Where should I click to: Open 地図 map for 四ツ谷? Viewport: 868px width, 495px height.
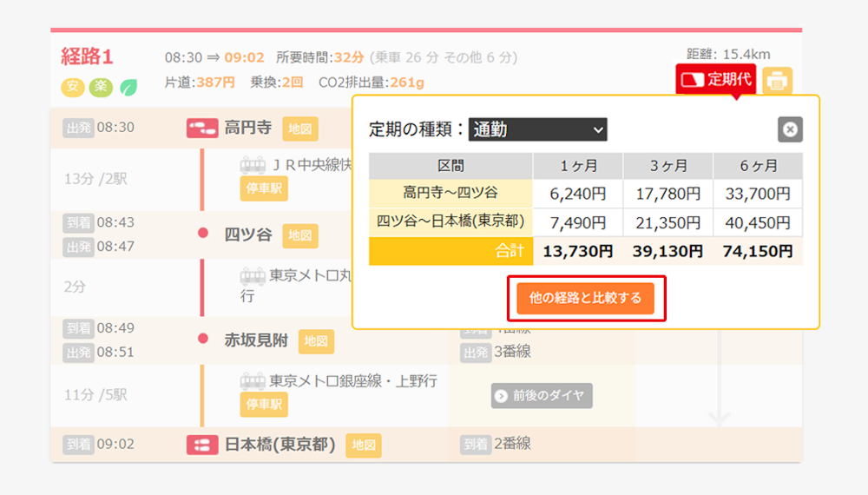point(300,235)
